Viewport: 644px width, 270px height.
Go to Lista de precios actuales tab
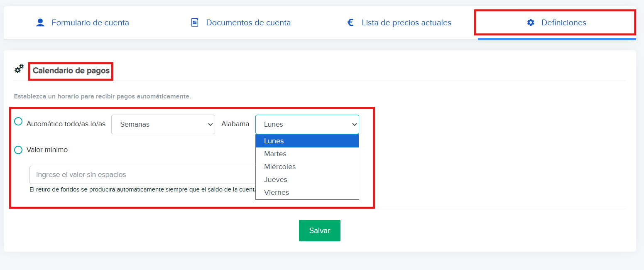(406, 22)
